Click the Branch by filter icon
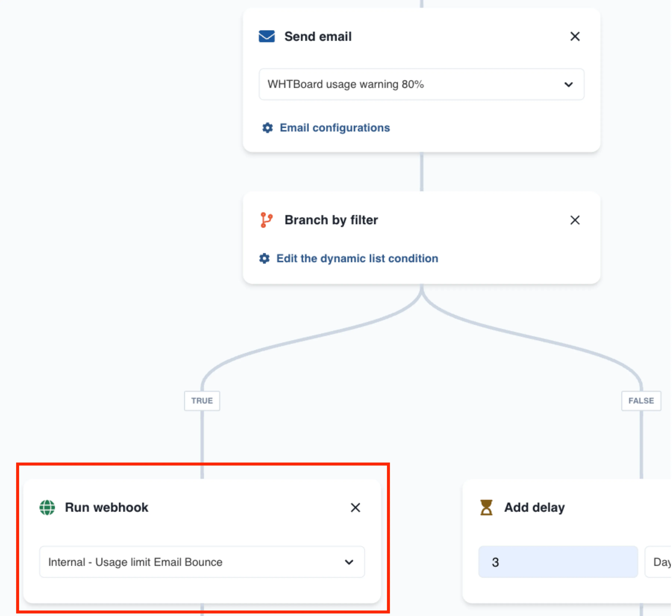The width and height of the screenshot is (672, 616). pos(267,220)
